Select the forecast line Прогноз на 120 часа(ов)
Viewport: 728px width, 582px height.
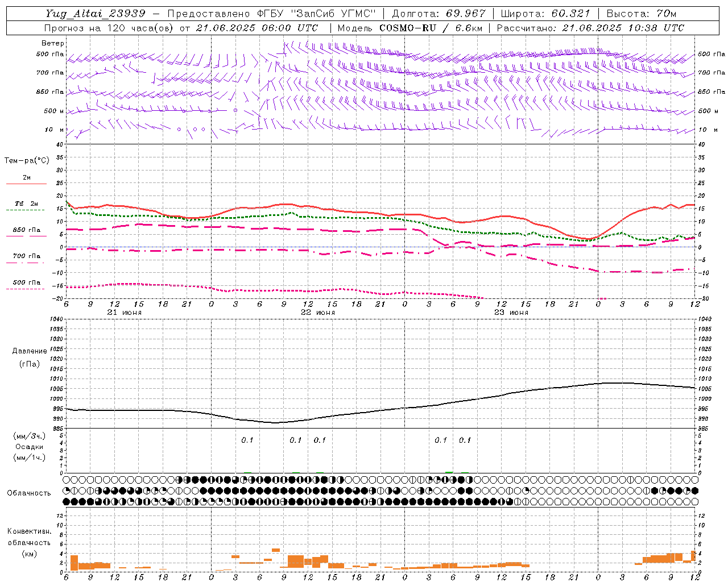(110, 28)
